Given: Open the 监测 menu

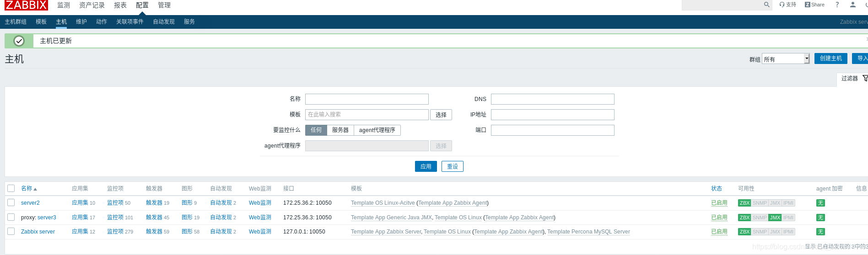Looking at the screenshot, I should tap(64, 5).
